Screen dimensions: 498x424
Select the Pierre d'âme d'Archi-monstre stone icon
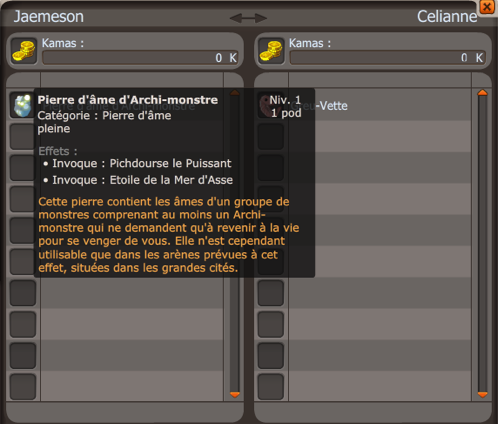coord(23,105)
